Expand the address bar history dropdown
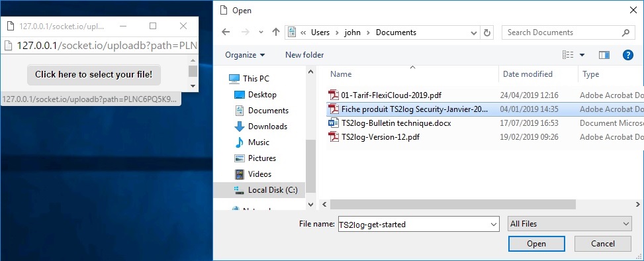The width and height of the screenshot is (644, 261). pos(473,32)
